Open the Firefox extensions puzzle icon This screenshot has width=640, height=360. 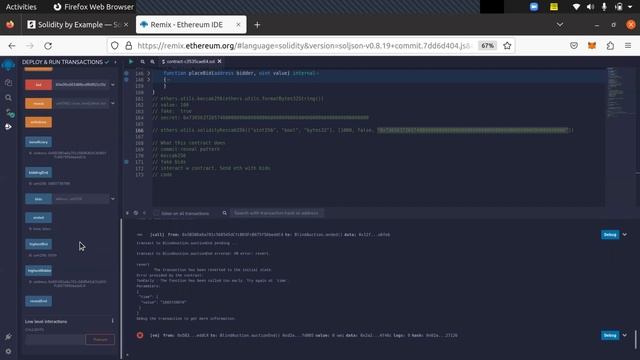tap(610, 46)
